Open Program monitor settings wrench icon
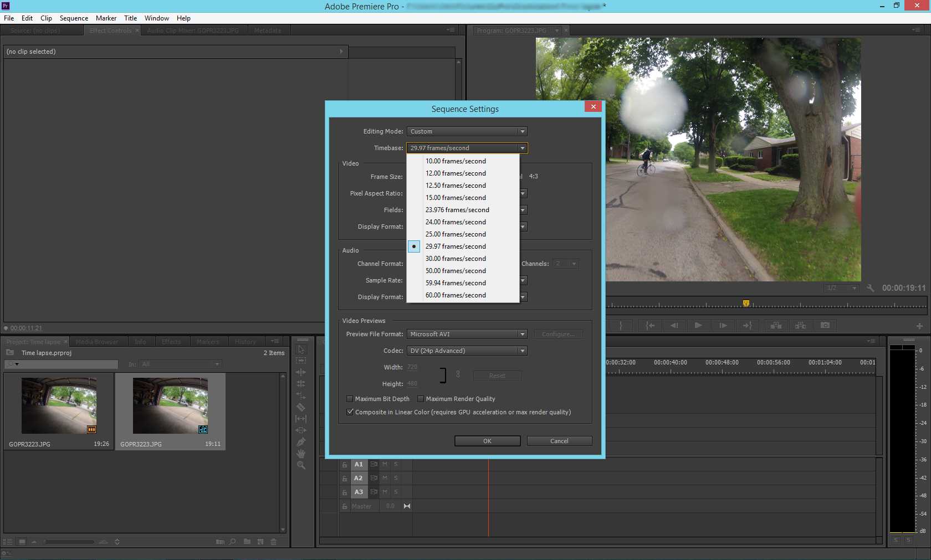The image size is (931, 560). (870, 288)
